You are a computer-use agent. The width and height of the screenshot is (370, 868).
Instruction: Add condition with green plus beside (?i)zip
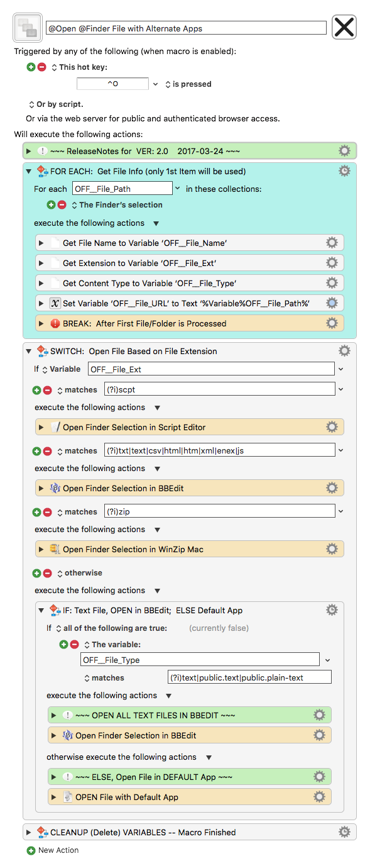[36, 512]
